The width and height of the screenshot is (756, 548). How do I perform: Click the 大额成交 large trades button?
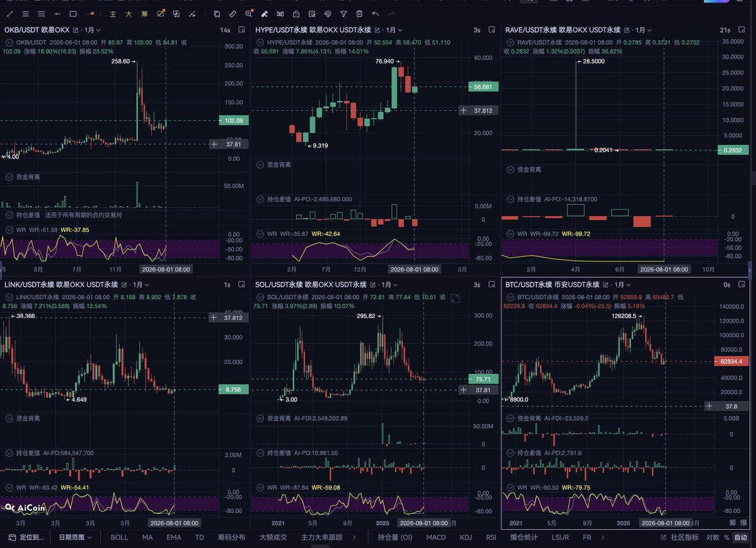(x=273, y=537)
